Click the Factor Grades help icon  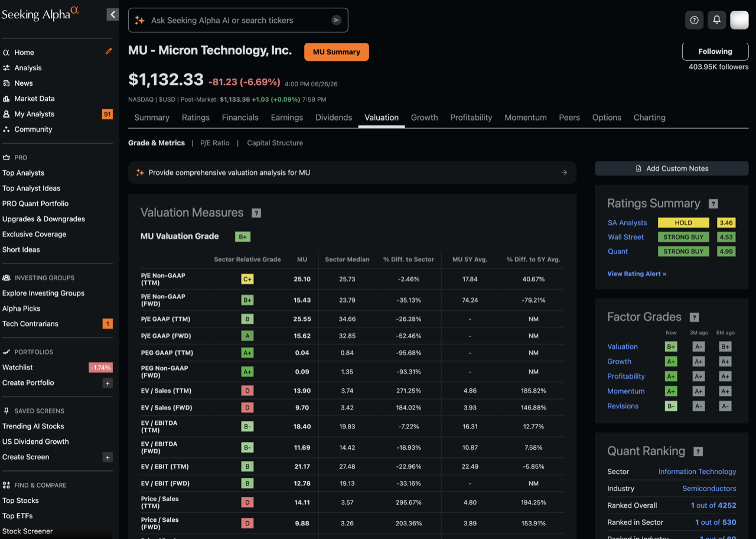coord(695,317)
